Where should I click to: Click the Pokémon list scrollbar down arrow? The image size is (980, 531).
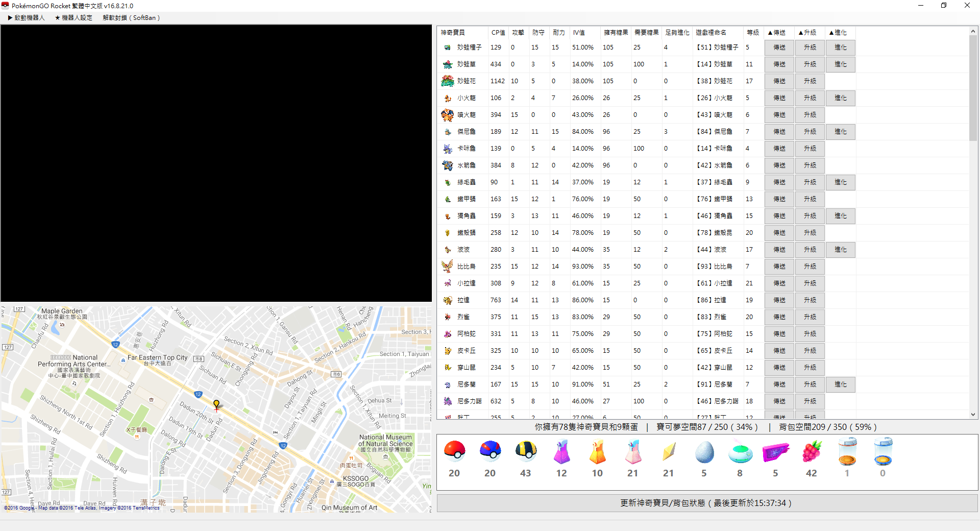[x=973, y=415]
